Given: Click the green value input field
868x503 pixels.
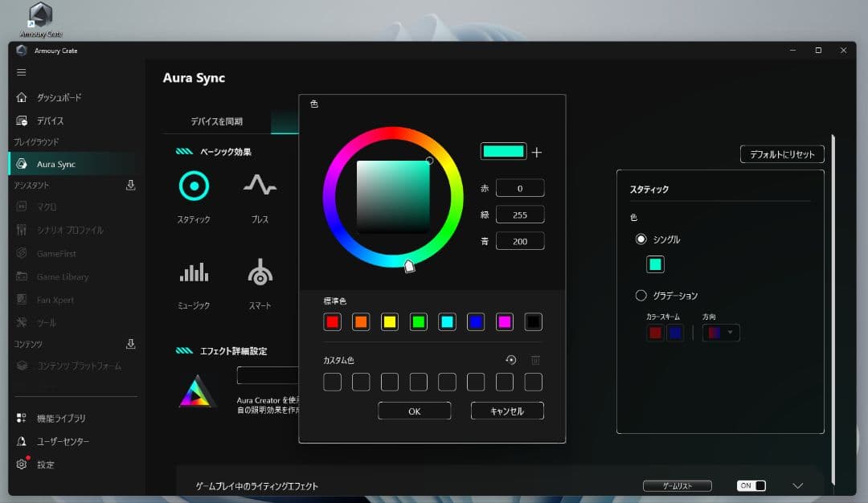Looking at the screenshot, I should coord(520,215).
